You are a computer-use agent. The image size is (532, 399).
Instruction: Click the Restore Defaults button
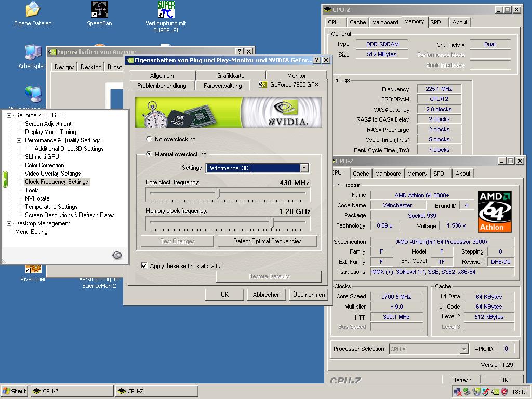point(269,276)
